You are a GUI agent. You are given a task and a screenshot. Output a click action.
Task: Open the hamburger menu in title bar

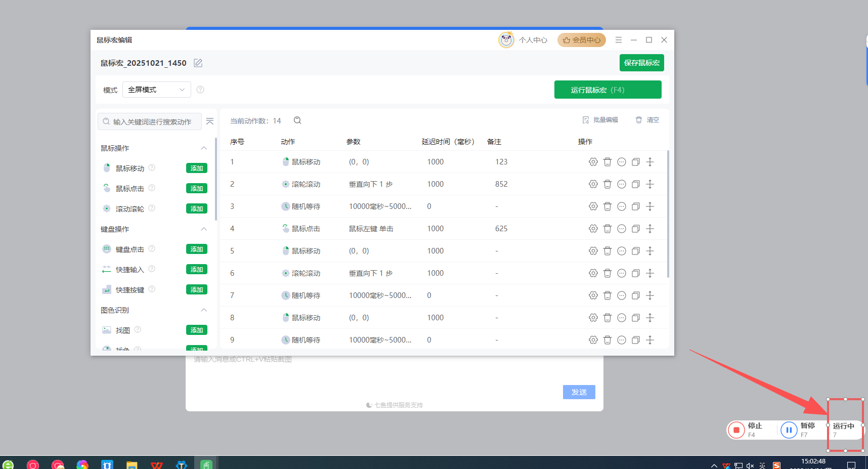(x=618, y=40)
